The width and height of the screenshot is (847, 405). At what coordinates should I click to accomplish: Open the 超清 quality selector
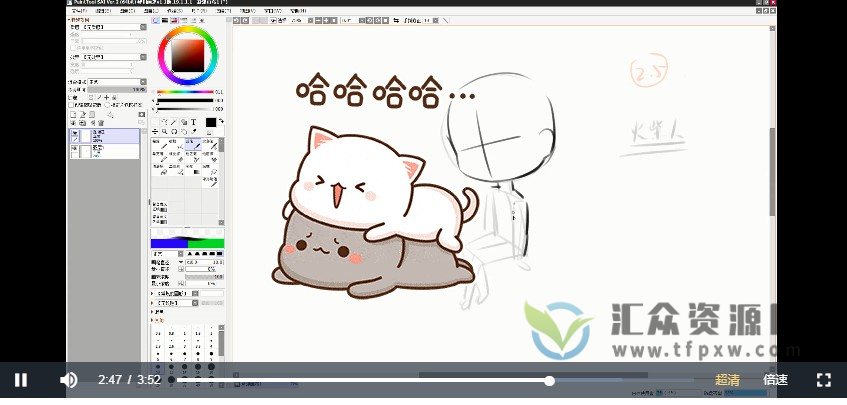(x=727, y=380)
